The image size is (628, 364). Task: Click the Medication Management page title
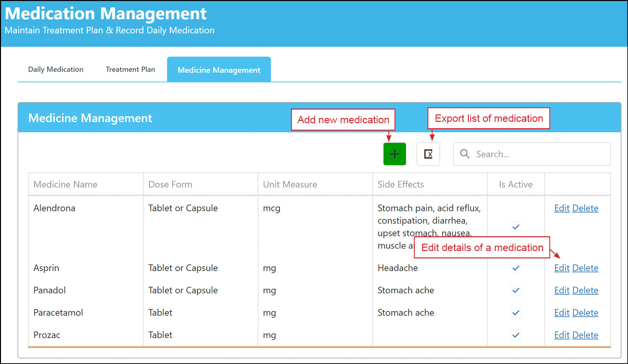pos(106,13)
